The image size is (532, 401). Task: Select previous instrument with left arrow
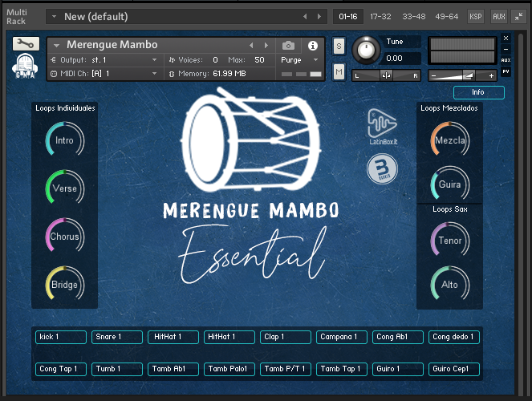click(x=251, y=45)
